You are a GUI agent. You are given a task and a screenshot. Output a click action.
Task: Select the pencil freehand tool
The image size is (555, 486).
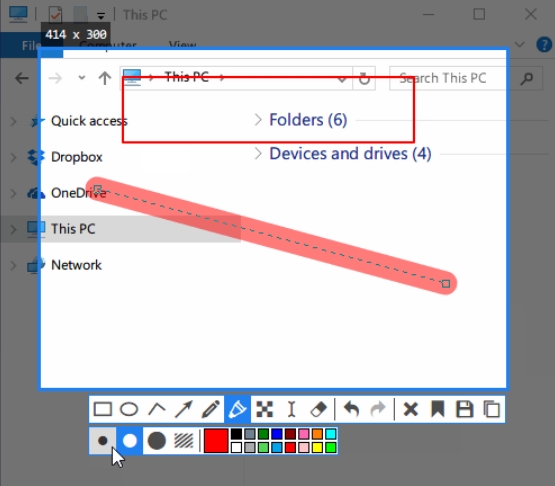pyautogui.click(x=211, y=410)
